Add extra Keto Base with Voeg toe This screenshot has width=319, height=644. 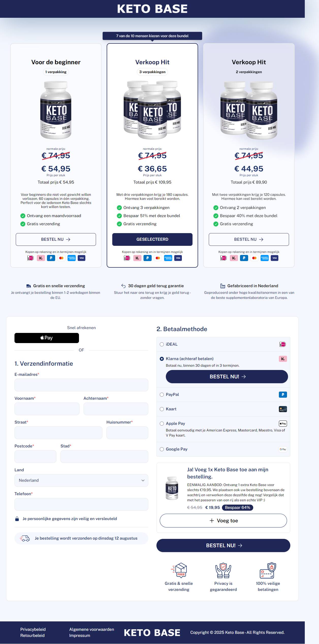coord(223,521)
